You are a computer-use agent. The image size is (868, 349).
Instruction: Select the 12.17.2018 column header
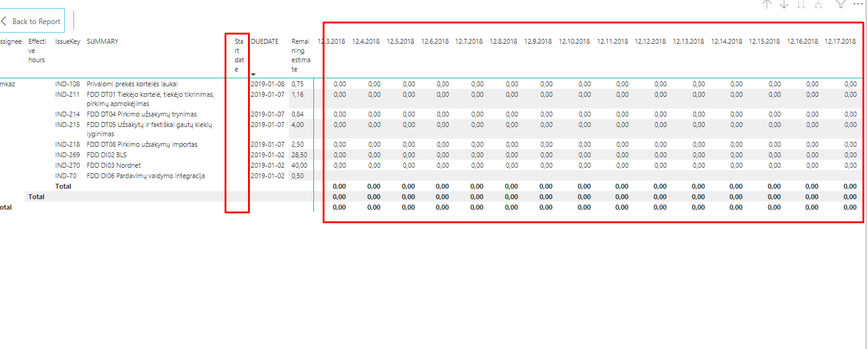pos(841,41)
